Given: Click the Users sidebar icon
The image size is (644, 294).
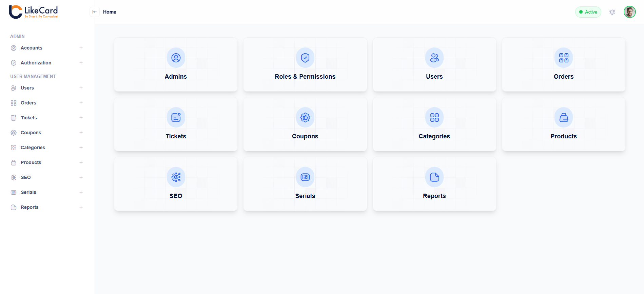Looking at the screenshot, I should pos(14,88).
